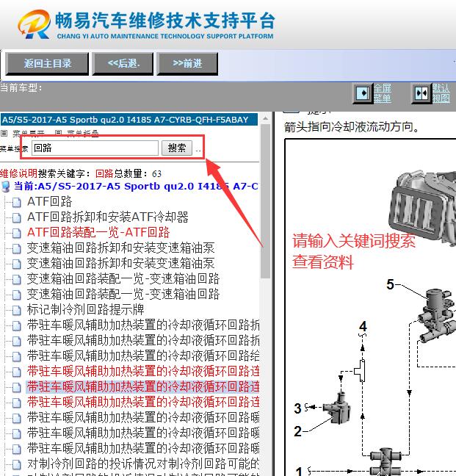Open the highlighted 带驻车暖风辅助加热装置 row

[143, 387]
